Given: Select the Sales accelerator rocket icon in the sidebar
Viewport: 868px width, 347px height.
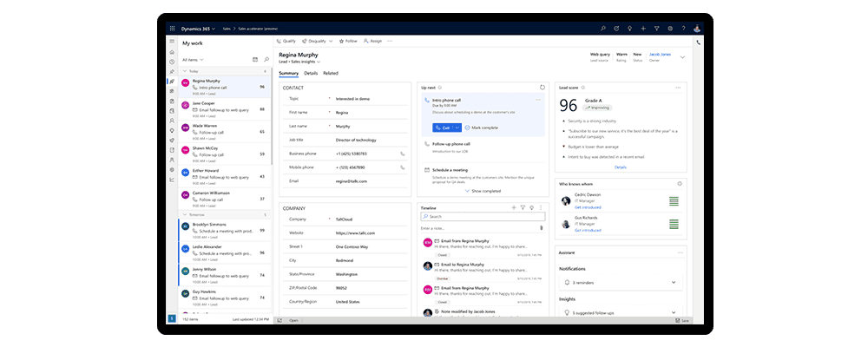Looking at the screenshot, I should [172, 82].
